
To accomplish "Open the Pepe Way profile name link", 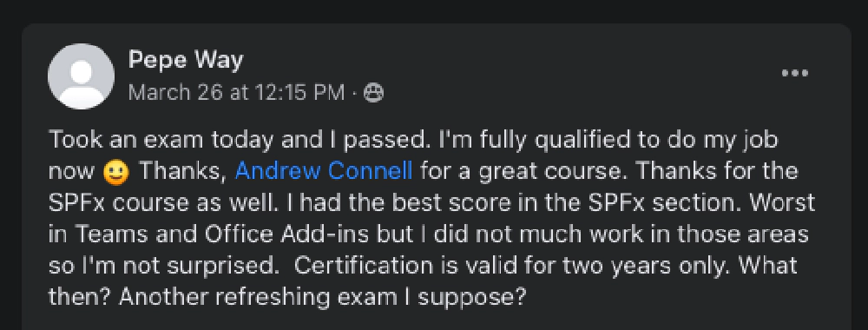I will click(x=186, y=60).
